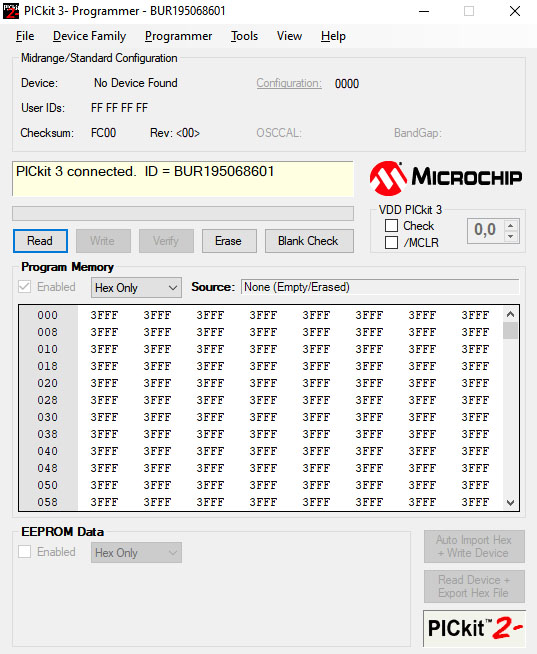Click the progress bar

pyautogui.click(x=183, y=213)
